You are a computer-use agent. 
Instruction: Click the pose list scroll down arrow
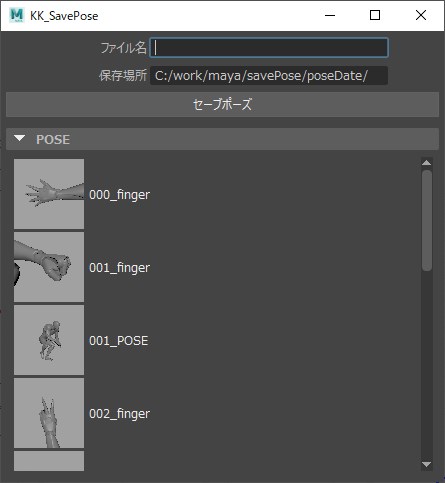click(x=427, y=464)
